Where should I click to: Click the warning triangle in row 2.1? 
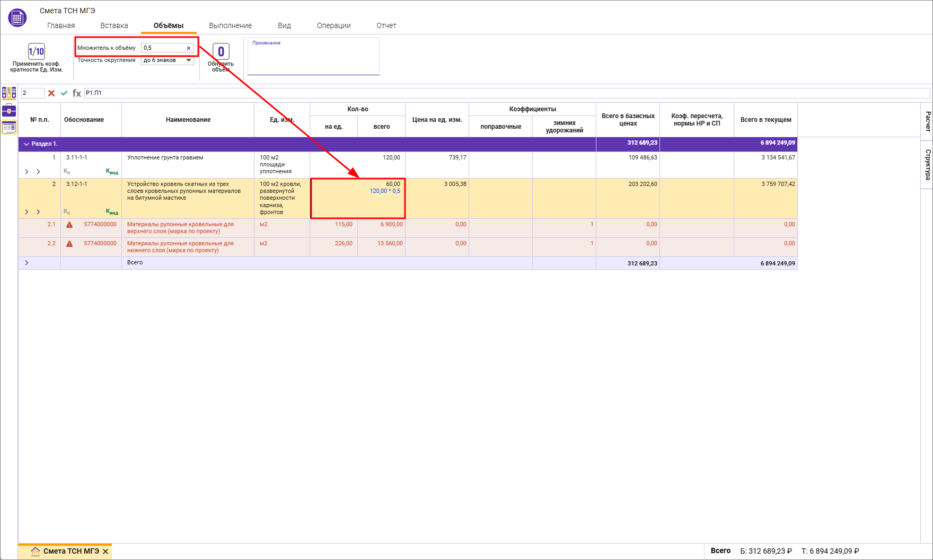point(69,225)
